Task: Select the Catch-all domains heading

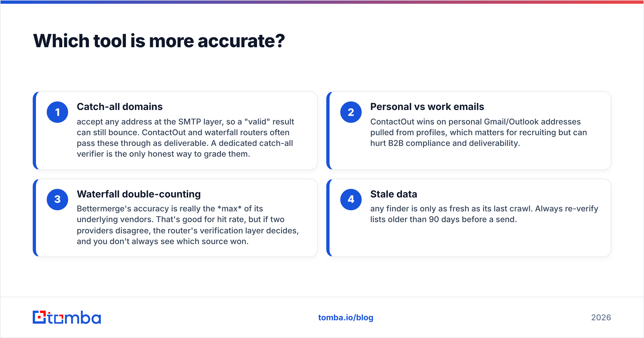Action: pos(120,107)
